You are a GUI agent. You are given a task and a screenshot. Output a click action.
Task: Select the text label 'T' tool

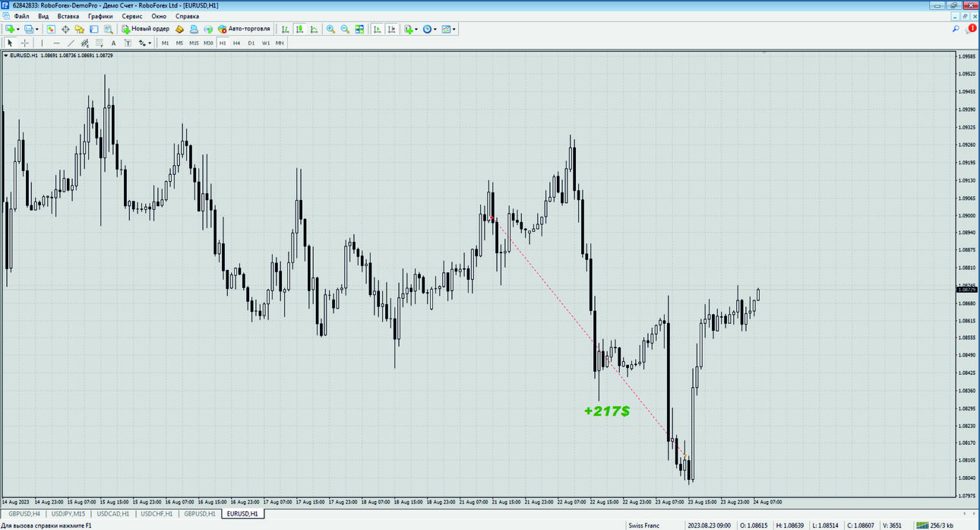pos(128,43)
